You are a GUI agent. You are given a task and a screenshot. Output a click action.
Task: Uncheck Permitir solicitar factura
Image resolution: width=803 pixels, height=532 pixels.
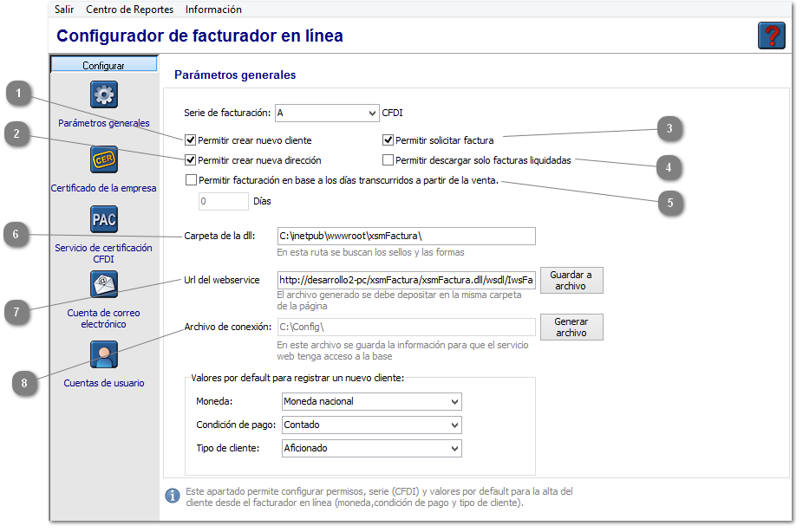point(388,140)
